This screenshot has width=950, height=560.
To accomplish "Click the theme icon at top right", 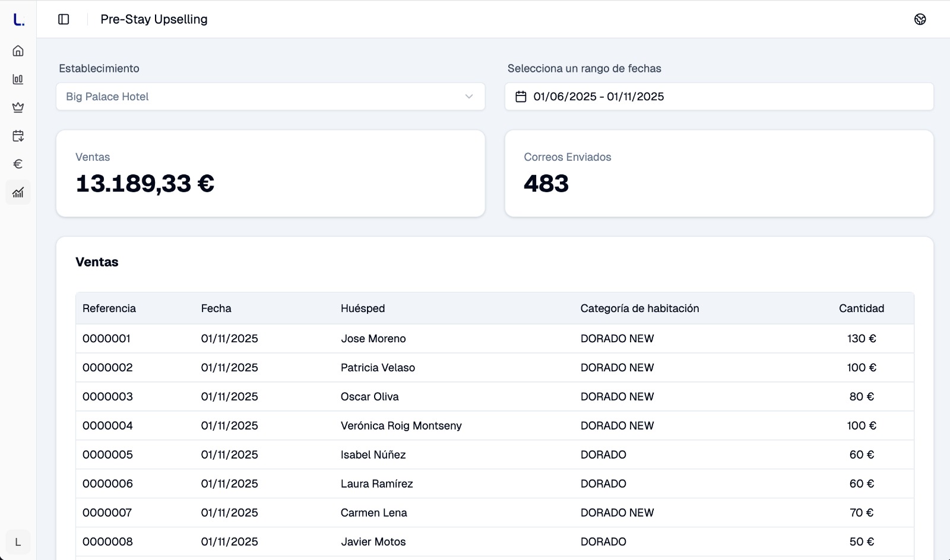I will click(920, 20).
